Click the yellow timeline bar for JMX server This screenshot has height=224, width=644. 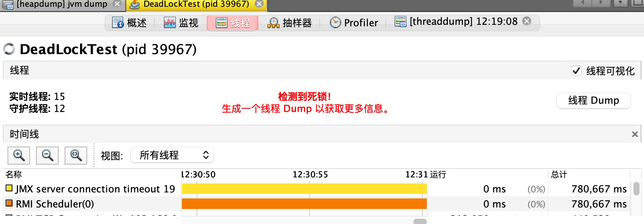[x=304, y=189]
